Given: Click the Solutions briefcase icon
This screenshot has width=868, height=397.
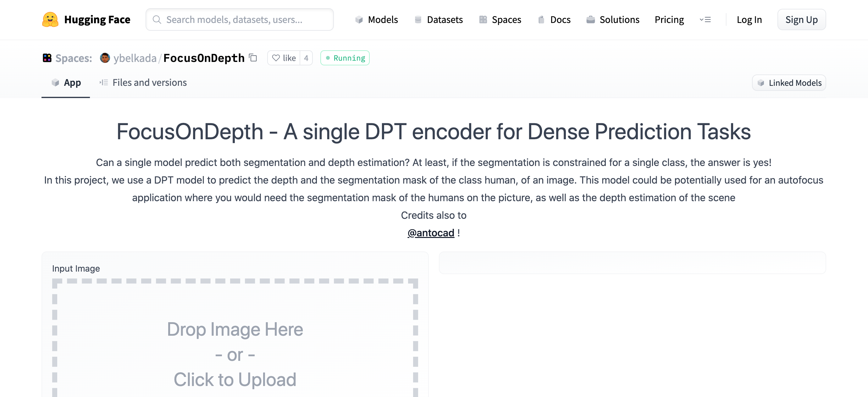Looking at the screenshot, I should point(590,19).
